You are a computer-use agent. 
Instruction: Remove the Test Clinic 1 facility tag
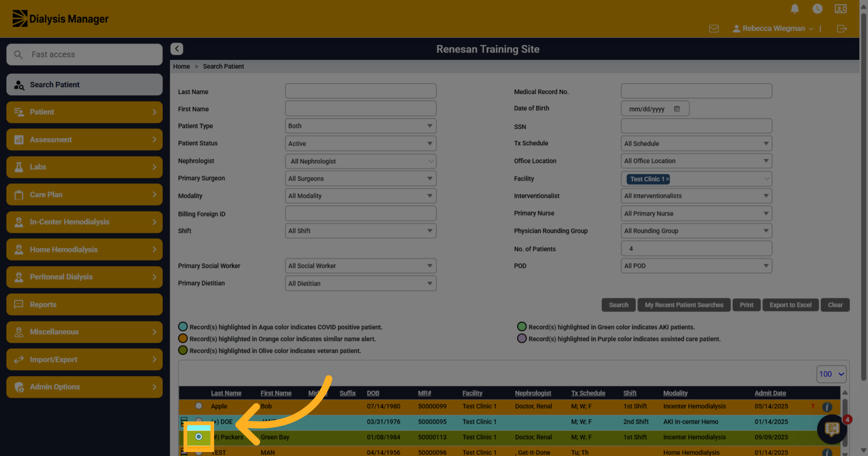(668, 179)
